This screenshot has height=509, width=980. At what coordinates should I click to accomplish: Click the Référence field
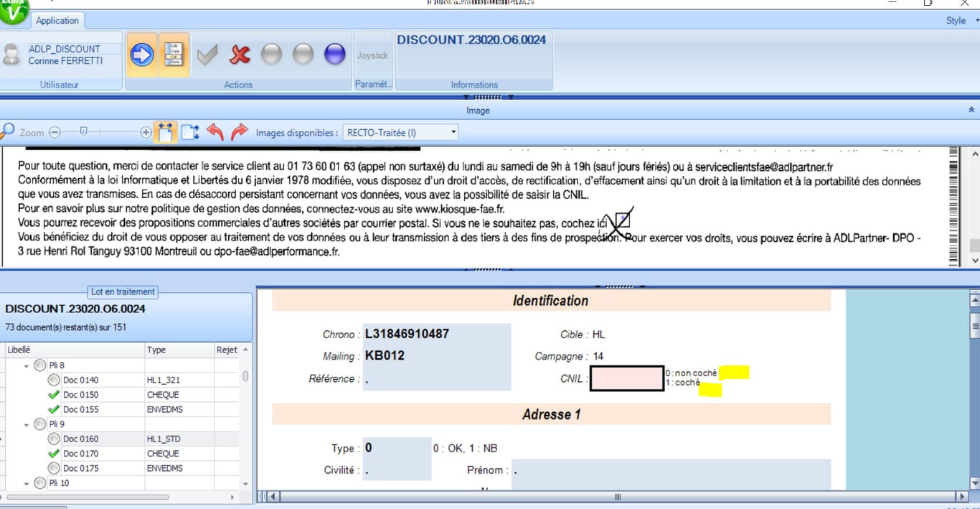tap(438, 379)
